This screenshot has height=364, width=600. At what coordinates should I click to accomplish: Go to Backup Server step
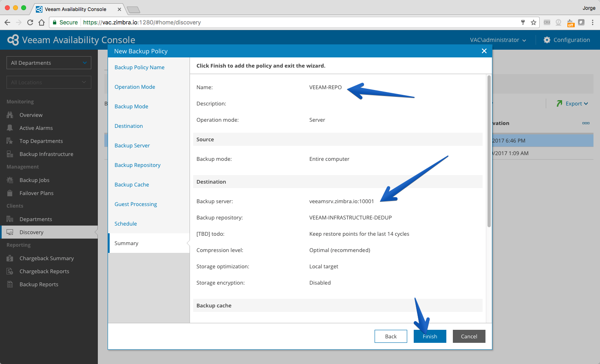[132, 145]
